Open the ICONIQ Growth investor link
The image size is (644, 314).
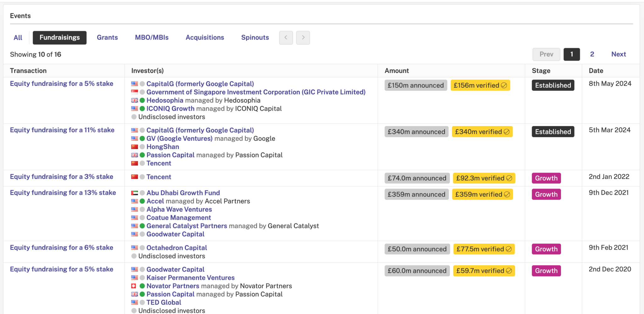[170, 108]
